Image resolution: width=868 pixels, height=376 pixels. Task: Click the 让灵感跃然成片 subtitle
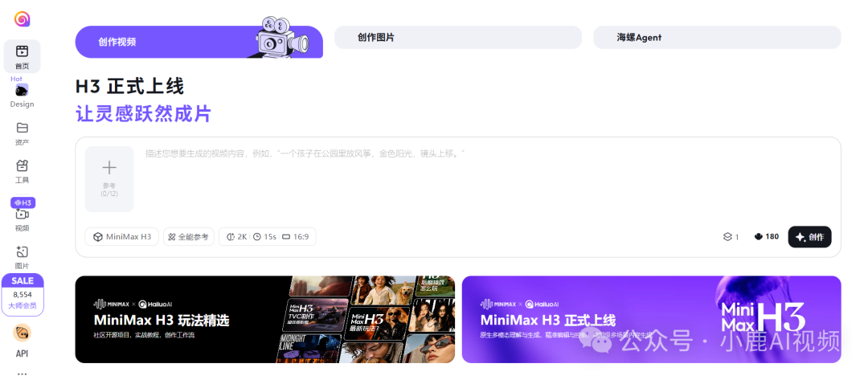[143, 114]
